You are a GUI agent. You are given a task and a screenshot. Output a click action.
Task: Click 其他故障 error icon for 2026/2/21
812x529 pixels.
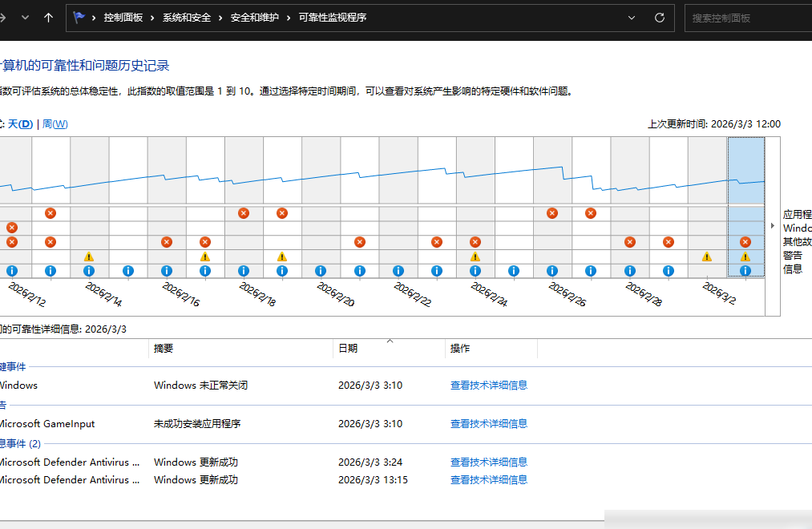pyautogui.click(x=359, y=242)
